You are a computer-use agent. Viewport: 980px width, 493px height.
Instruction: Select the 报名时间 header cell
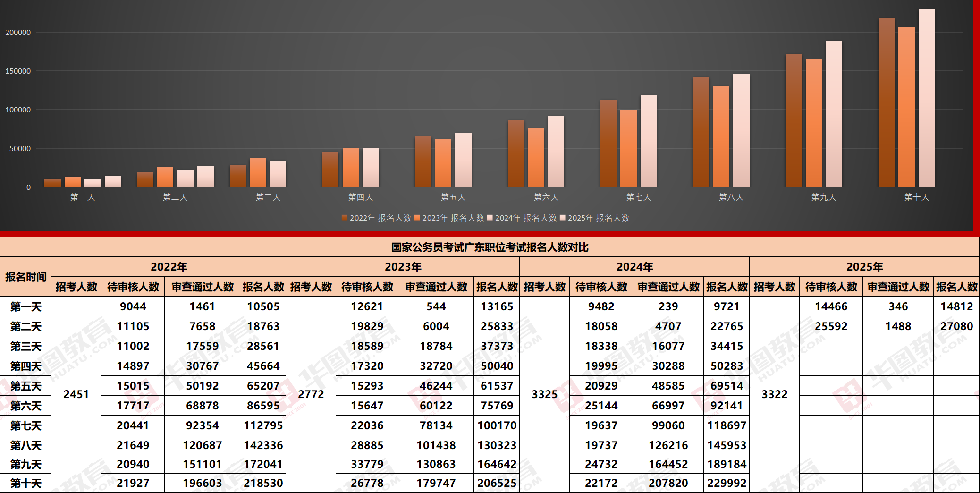pos(26,277)
